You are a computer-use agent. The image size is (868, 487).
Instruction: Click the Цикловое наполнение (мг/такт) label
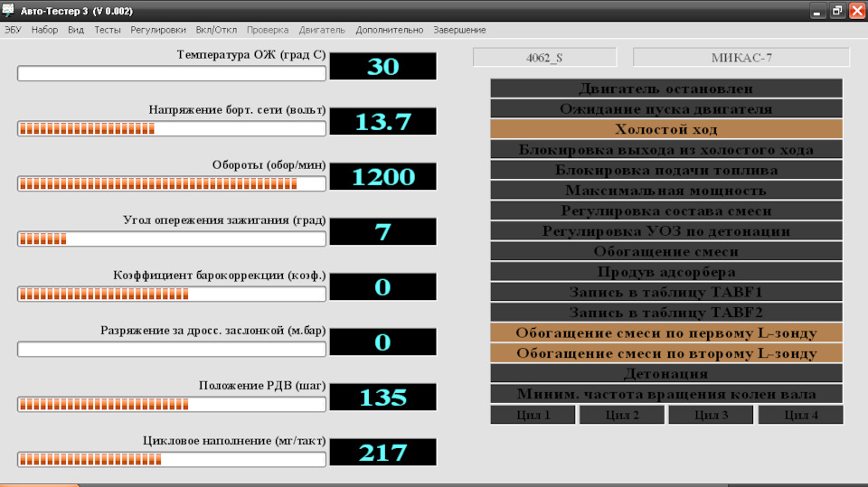[235, 441]
